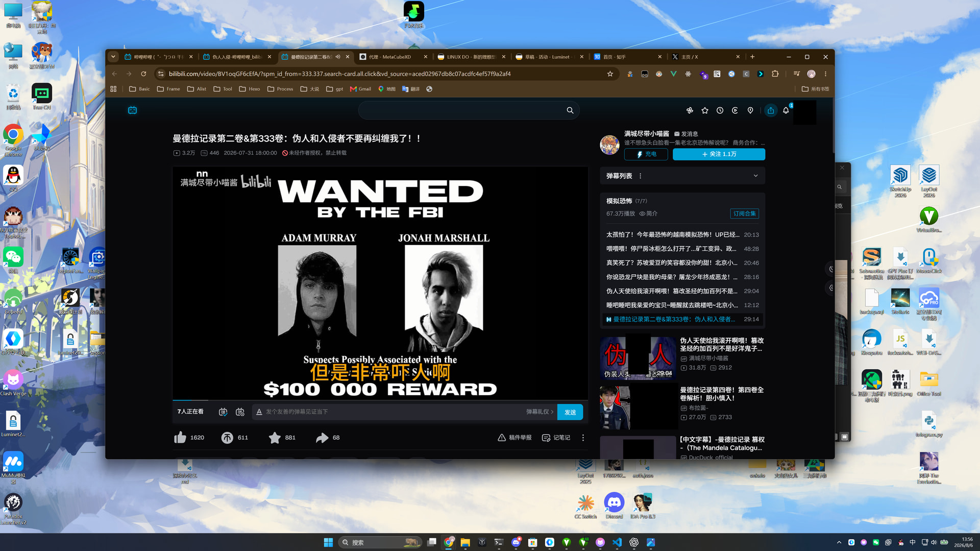Open Chrome's three-dot menu
The image size is (980, 551).
(825, 74)
